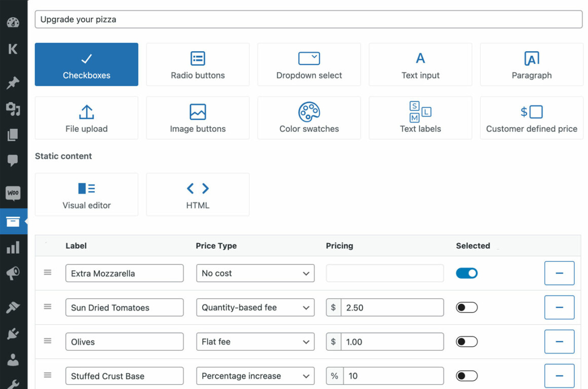Select the Color swatches option type

[x=309, y=118]
